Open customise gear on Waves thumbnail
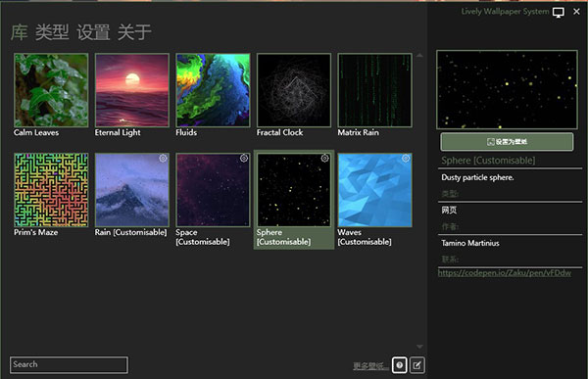 point(406,159)
